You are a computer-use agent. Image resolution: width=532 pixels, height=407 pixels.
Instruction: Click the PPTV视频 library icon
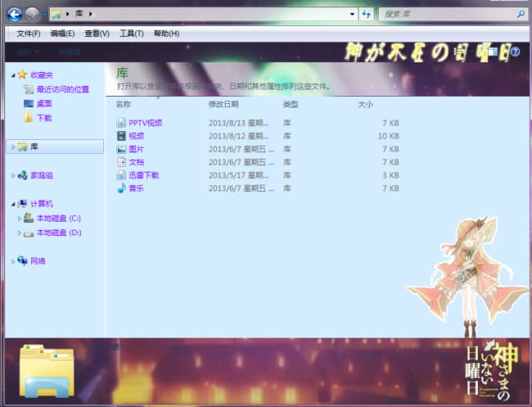[x=121, y=123]
